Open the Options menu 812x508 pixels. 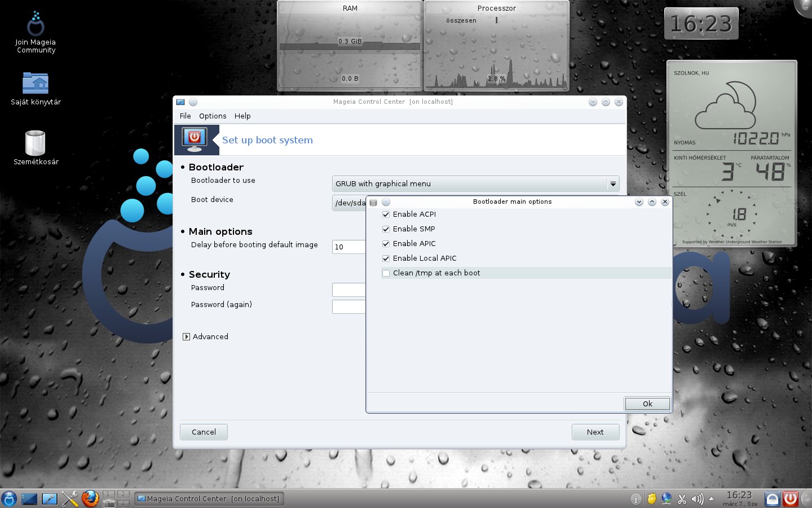coord(213,116)
